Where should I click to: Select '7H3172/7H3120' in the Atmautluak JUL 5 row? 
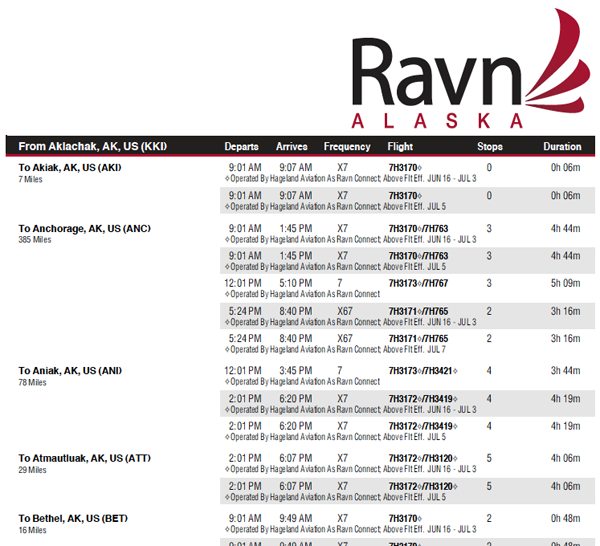423,486
